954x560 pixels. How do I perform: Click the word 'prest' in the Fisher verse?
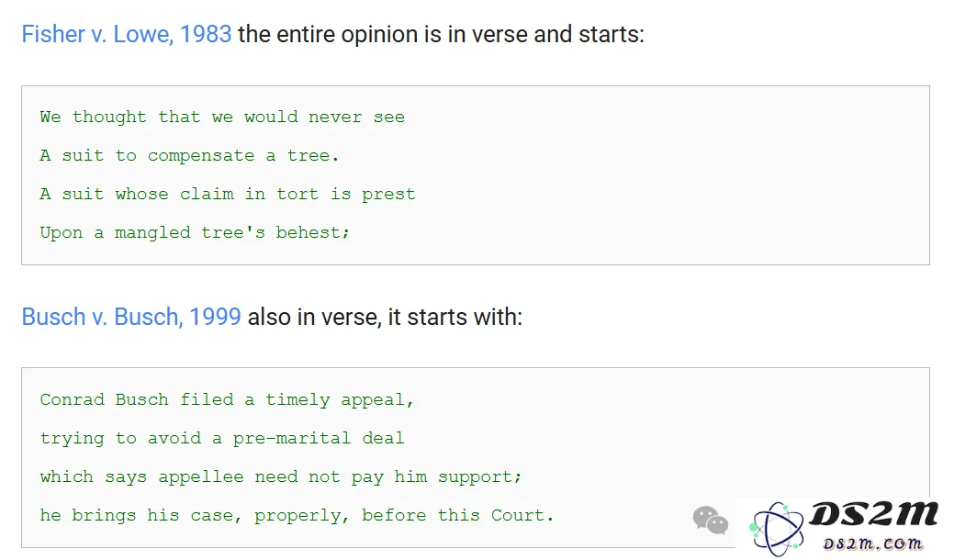pos(388,195)
